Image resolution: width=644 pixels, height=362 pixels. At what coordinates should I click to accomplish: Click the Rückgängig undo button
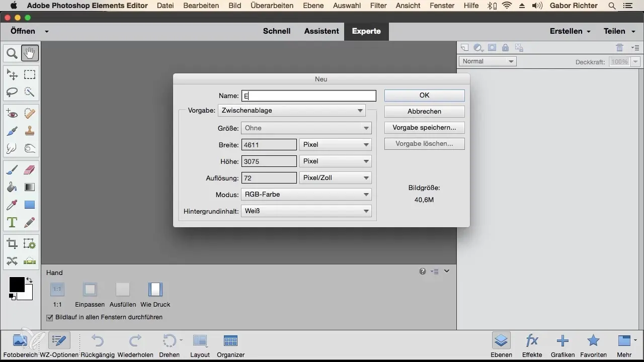97,345
